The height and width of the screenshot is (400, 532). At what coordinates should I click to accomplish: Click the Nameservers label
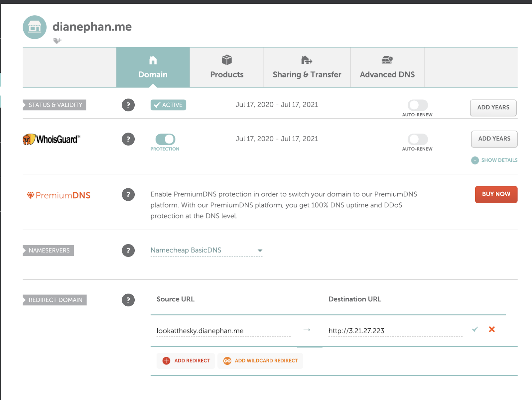tap(48, 250)
